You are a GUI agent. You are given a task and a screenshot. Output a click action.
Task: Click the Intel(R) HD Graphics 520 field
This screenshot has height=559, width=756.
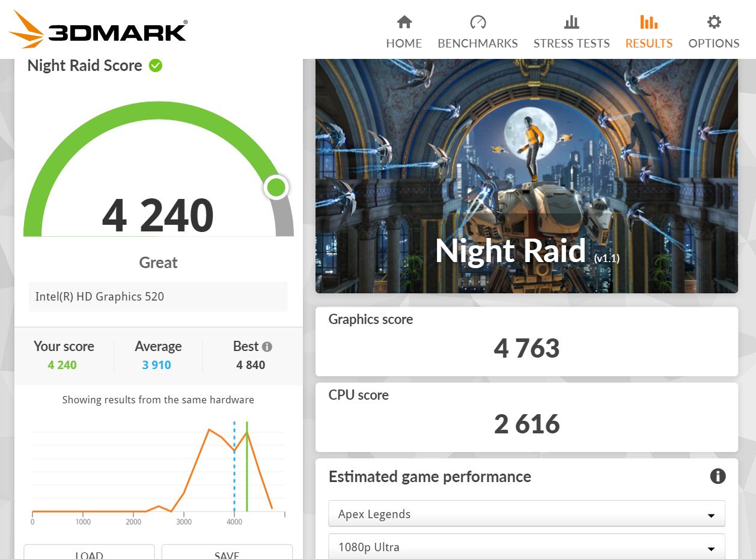click(158, 296)
